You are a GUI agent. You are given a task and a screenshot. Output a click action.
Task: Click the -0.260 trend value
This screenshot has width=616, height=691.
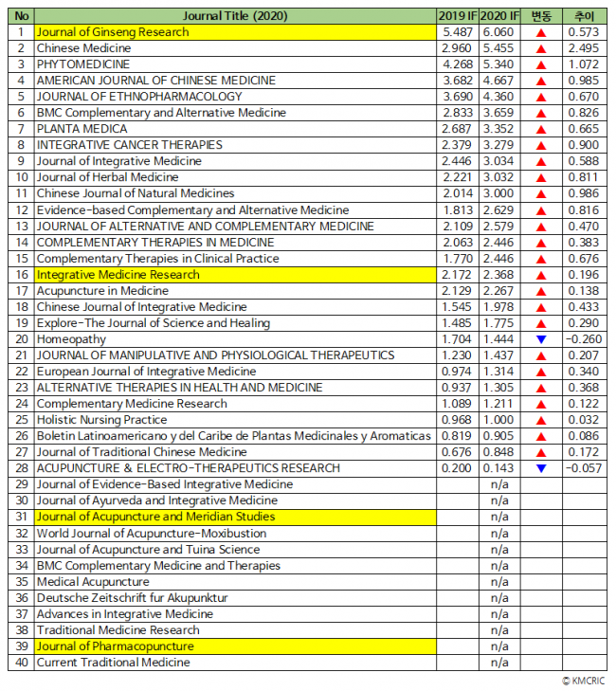point(584,339)
